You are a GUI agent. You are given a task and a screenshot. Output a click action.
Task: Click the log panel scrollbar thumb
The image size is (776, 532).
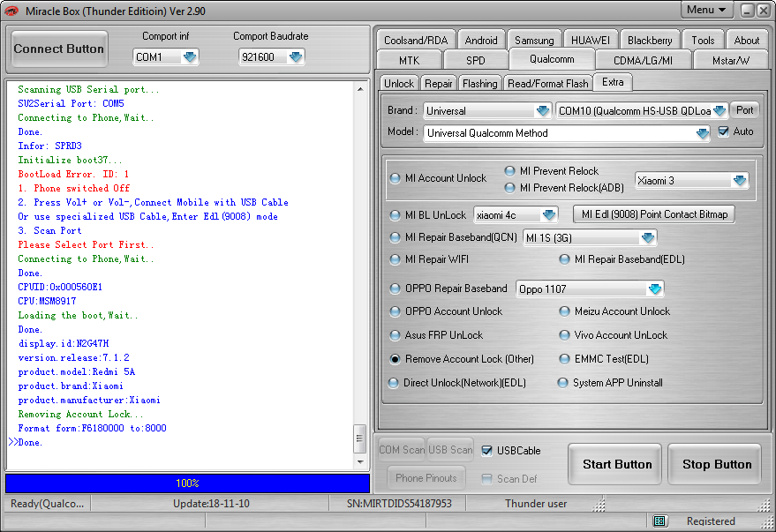(360, 438)
